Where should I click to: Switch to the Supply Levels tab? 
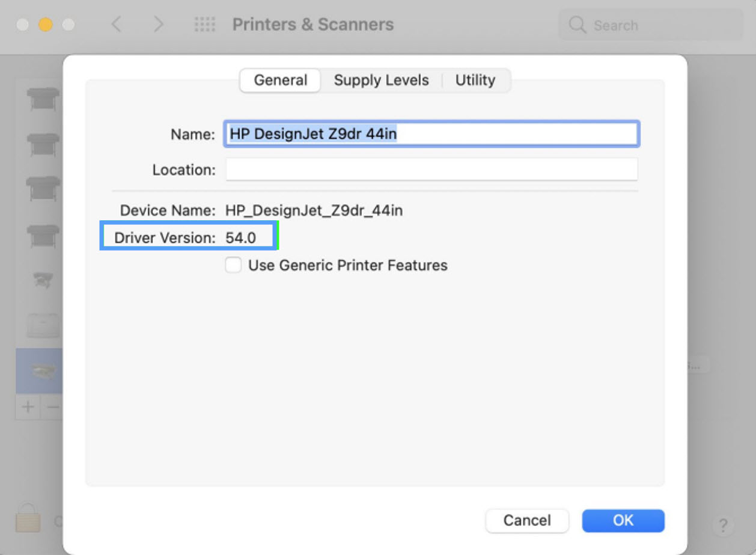tap(381, 80)
